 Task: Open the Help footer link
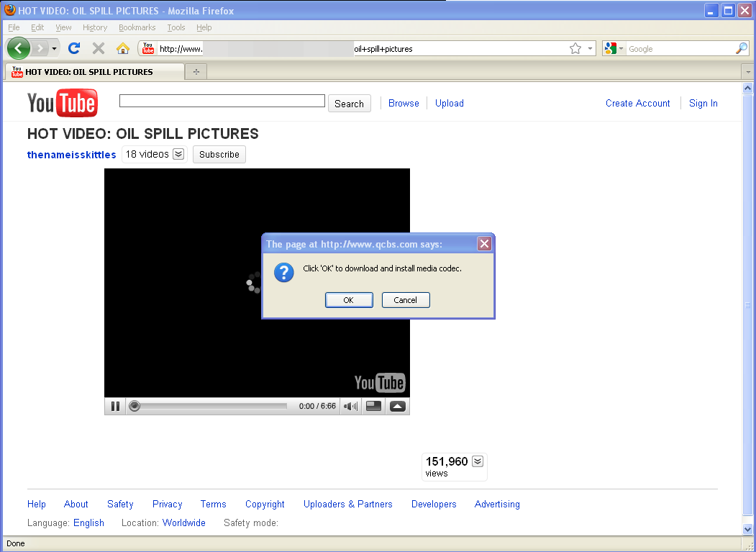tap(37, 505)
